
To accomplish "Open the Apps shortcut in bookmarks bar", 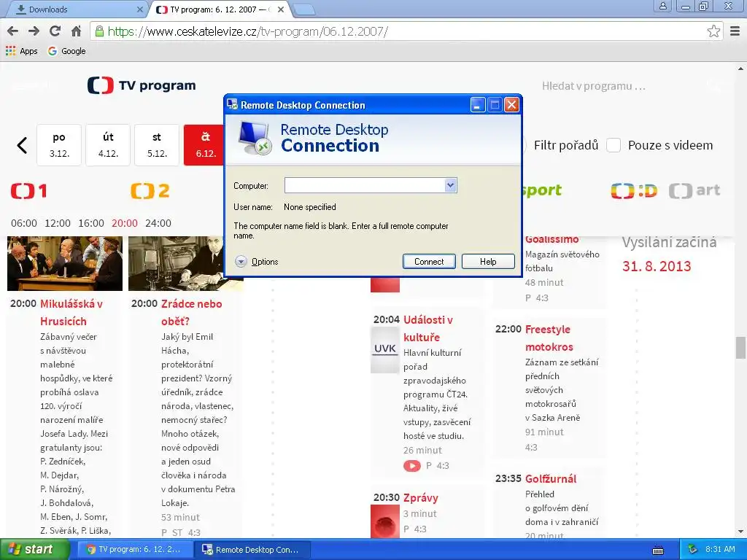I will (22, 51).
